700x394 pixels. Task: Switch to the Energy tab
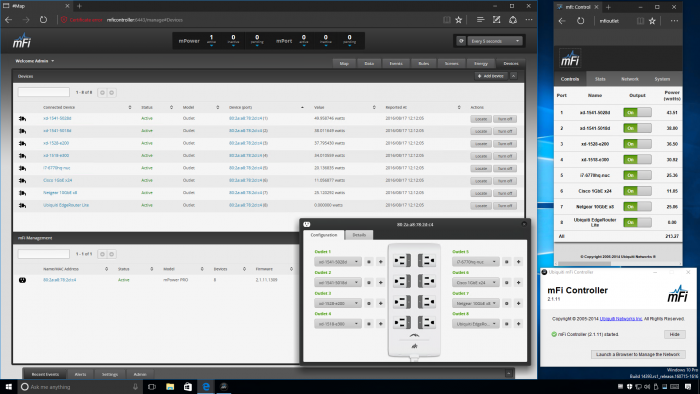tap(480, 63)
